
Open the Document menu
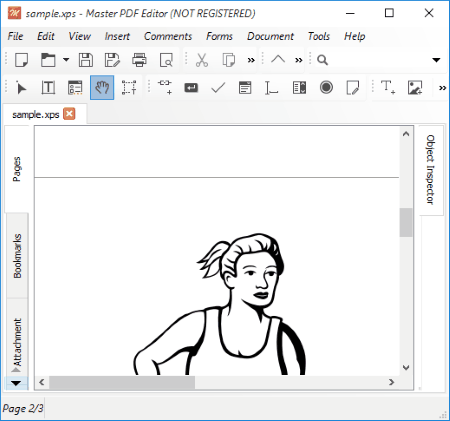click(270, 36)
